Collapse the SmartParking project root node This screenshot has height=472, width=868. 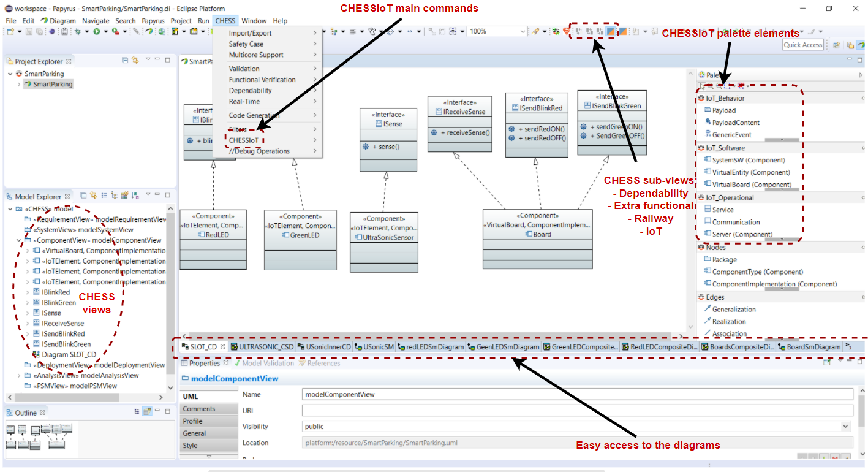point(10,74)
